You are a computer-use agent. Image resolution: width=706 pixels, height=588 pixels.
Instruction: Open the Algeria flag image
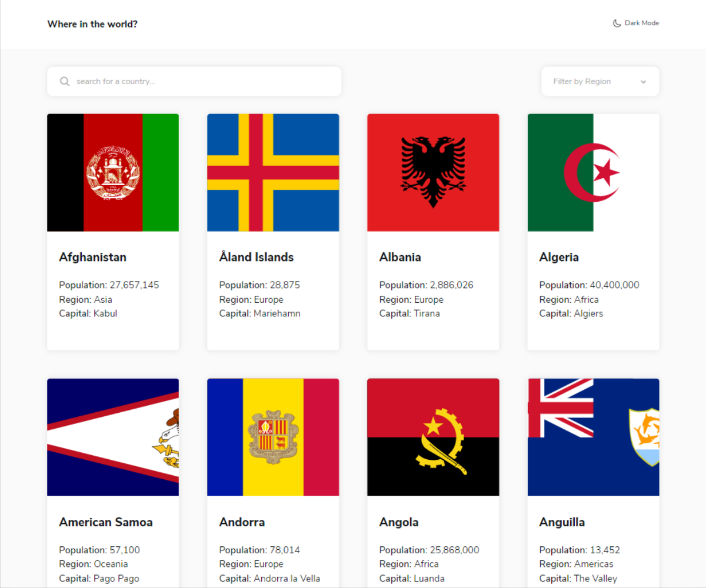point(593,172)
